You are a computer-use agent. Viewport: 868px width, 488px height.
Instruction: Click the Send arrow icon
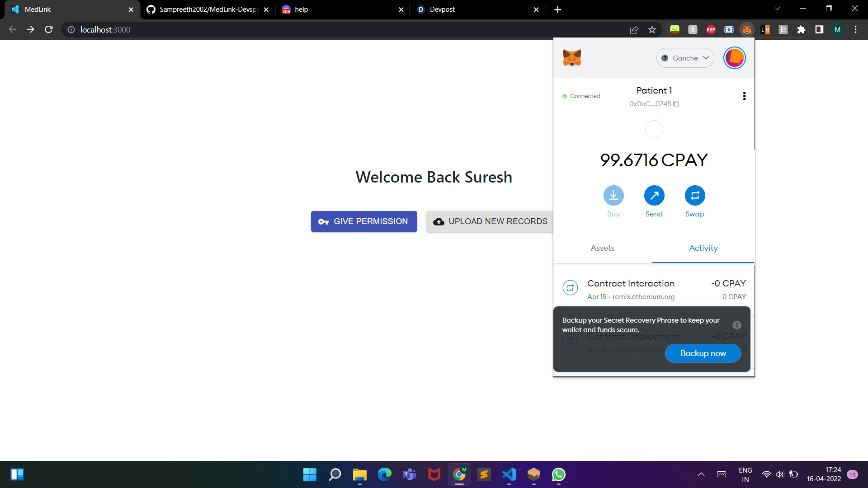click(654, 196)
